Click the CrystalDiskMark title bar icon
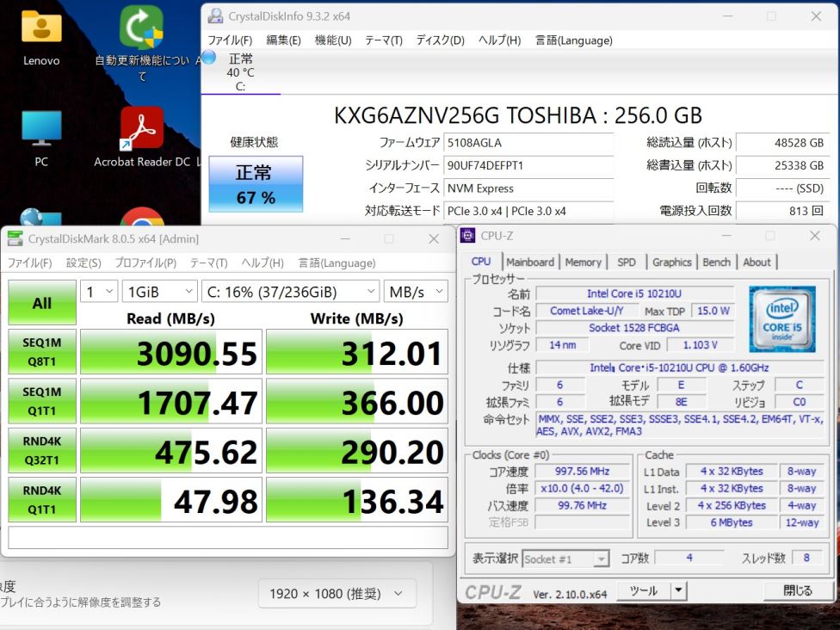 tap(15, 239)
